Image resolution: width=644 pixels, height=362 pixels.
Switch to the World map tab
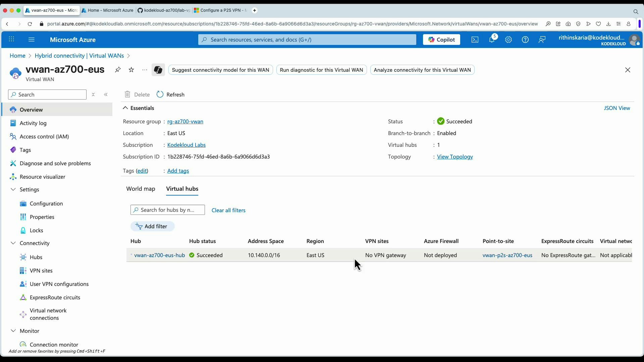coord(141,189)
